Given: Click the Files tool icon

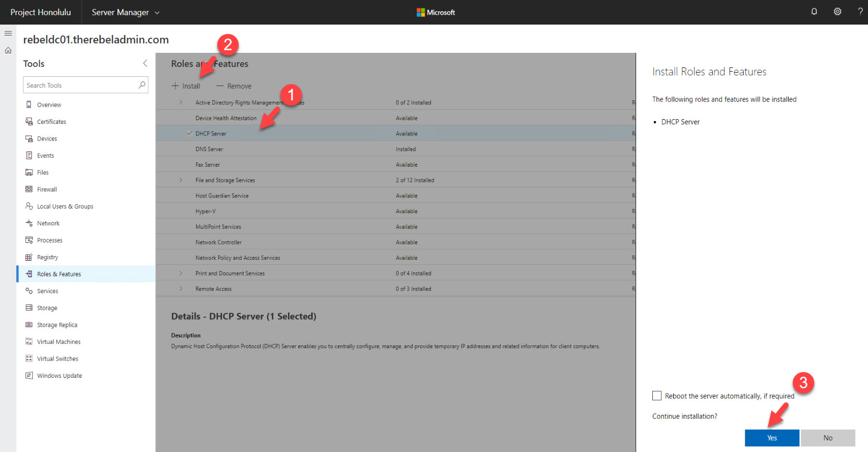Looking at the screenshot, I should coord(29,172).
